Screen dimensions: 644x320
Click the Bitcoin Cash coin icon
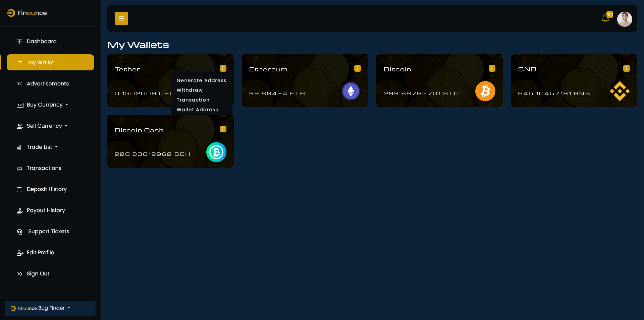click(216, 152)
